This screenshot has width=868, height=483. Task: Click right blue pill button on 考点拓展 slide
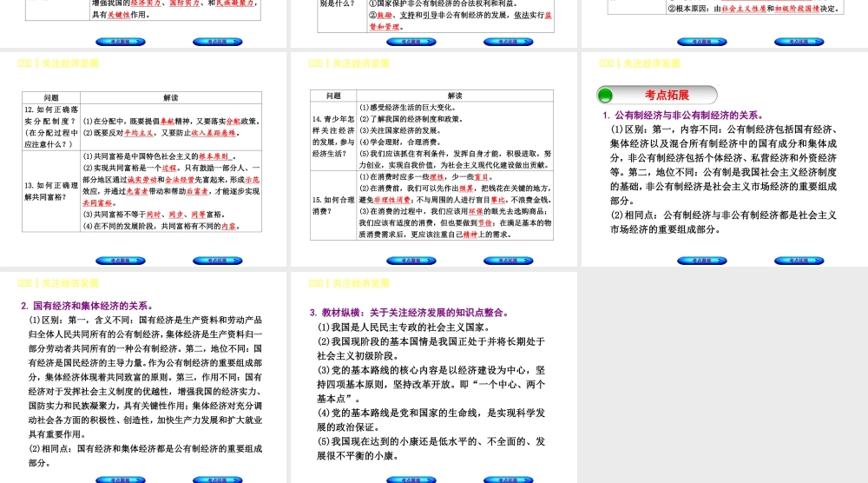pyautogui.click(x=799, y=261)
